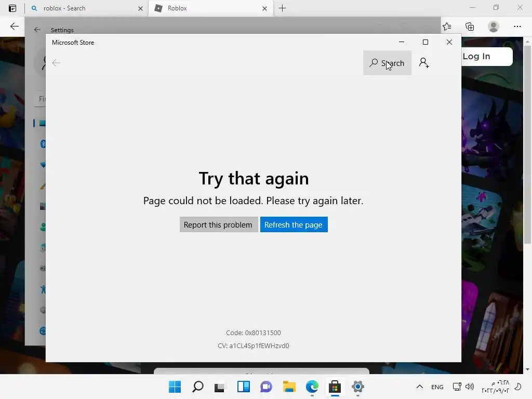
Task: Open the network tray icon
Action: (457, 387)
